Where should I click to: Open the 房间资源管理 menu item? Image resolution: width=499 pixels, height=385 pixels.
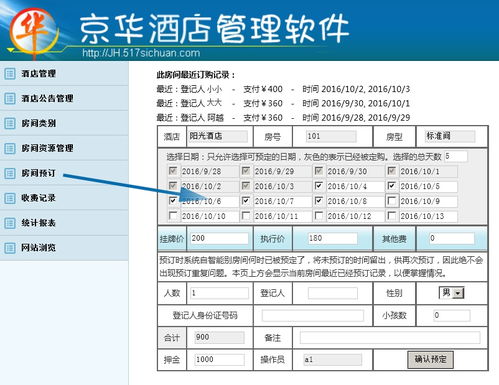[64, 148]
